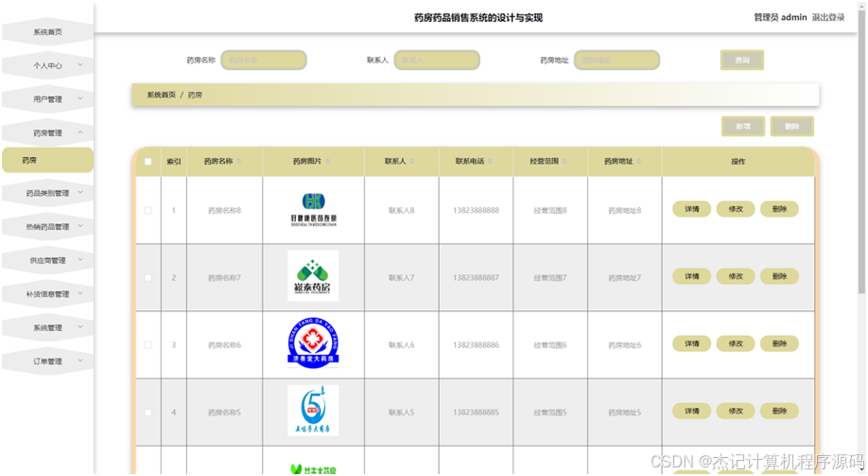Click 详情 for row 药房名称8
Image resolution: width=868 pixels, height=476 pixels.
691,209
